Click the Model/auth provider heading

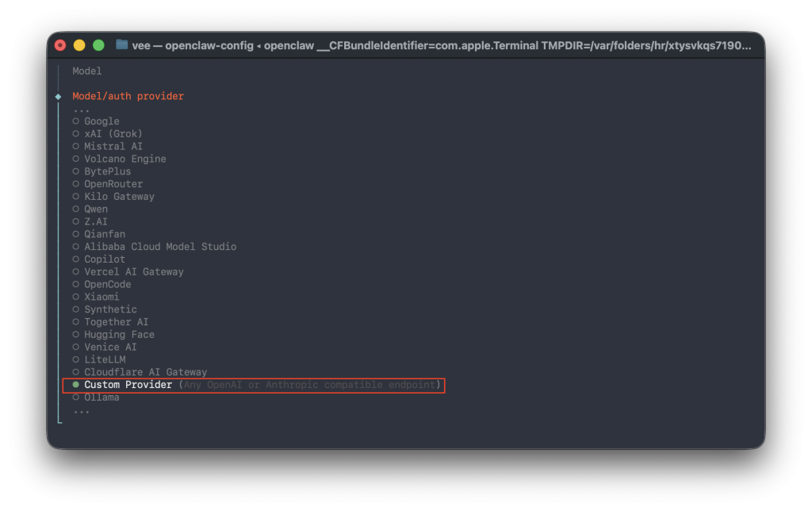coord(128,96)
